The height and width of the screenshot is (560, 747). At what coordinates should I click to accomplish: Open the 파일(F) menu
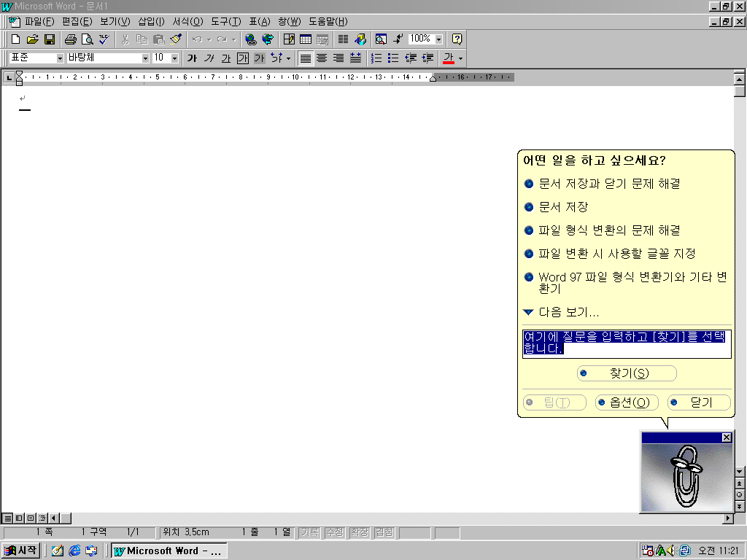click(40, 21)
